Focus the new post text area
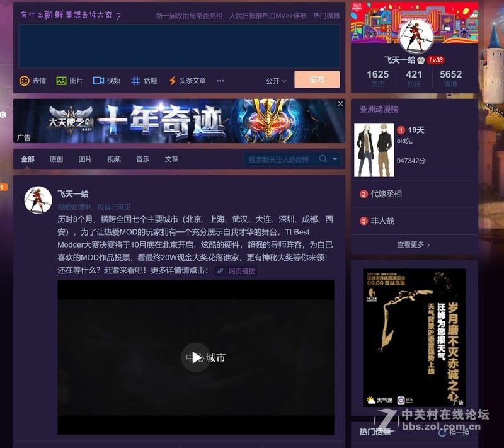Image resolution: width=504 pixels, height=448 pixels. click(x=180, y=46)
